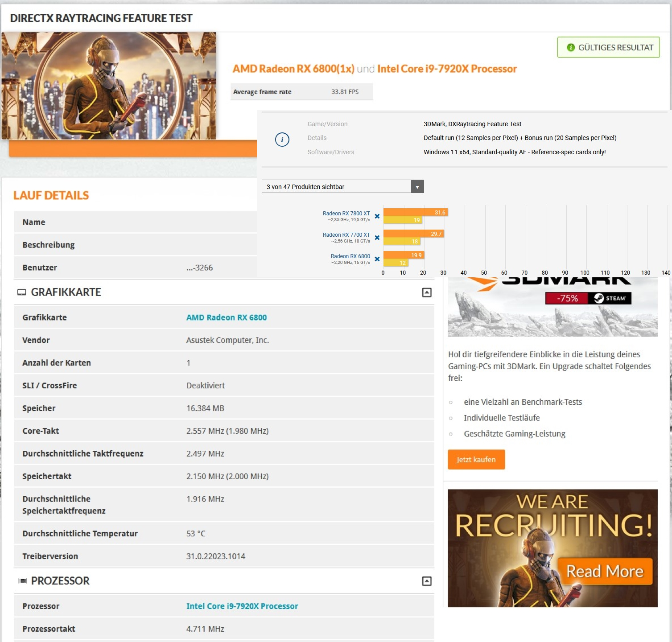Click the Radeon RX 7700 XT chart label
Screen dimensions: 672x642
(x=346, y=235)
